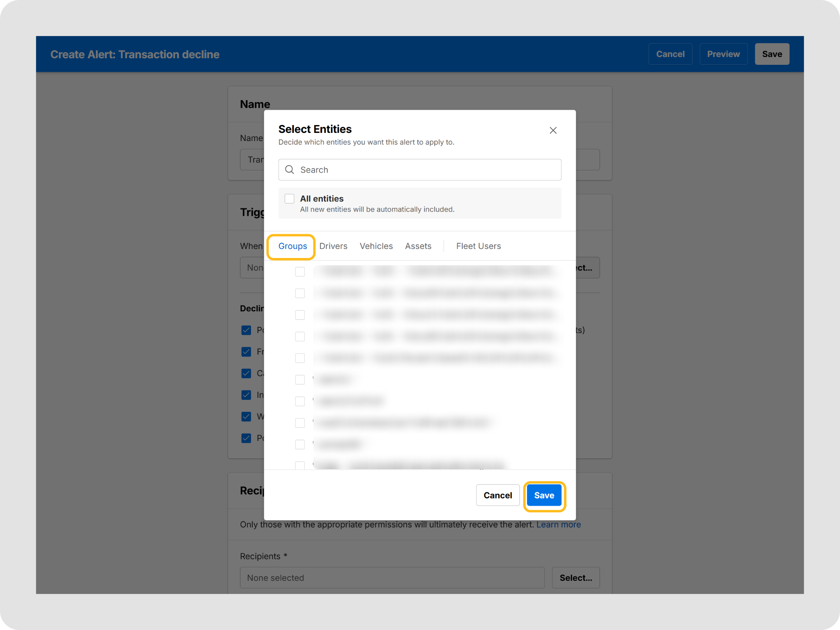Click the Select... button beside Recipients
Viewport: 840px width, 630px height.
tap(576, 578)
